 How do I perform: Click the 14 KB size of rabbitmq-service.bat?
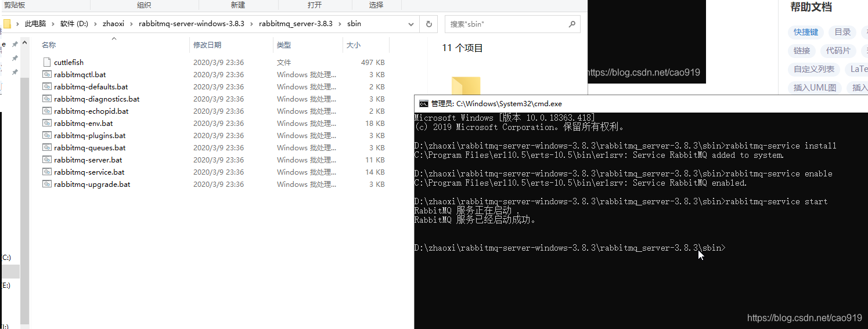[375, 172]
